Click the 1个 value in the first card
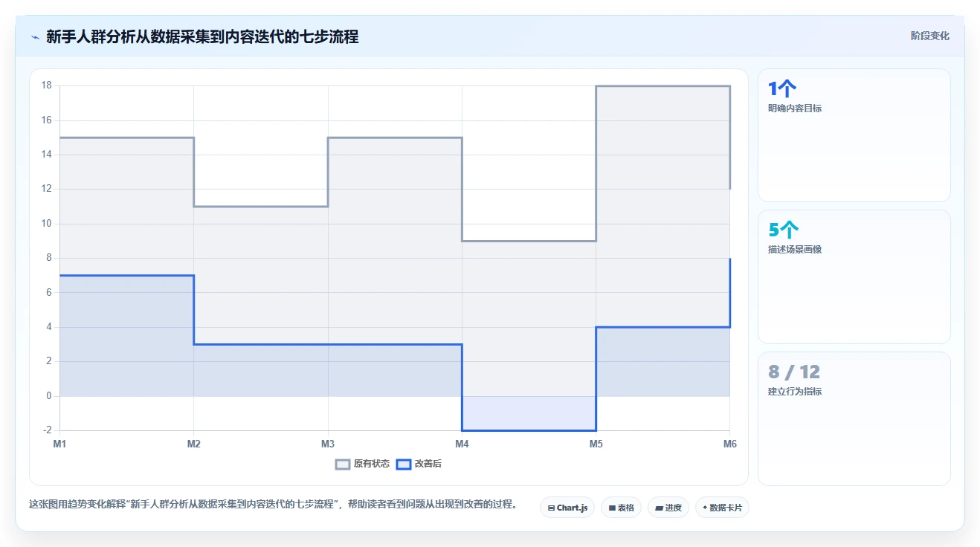This screenshot has width=980, height=547. click(x=782, y=88)
